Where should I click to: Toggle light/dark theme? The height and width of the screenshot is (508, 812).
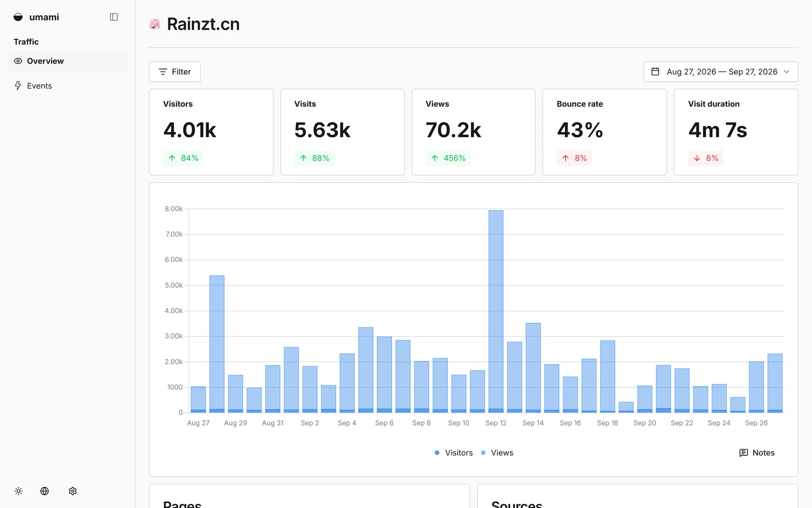18,491
